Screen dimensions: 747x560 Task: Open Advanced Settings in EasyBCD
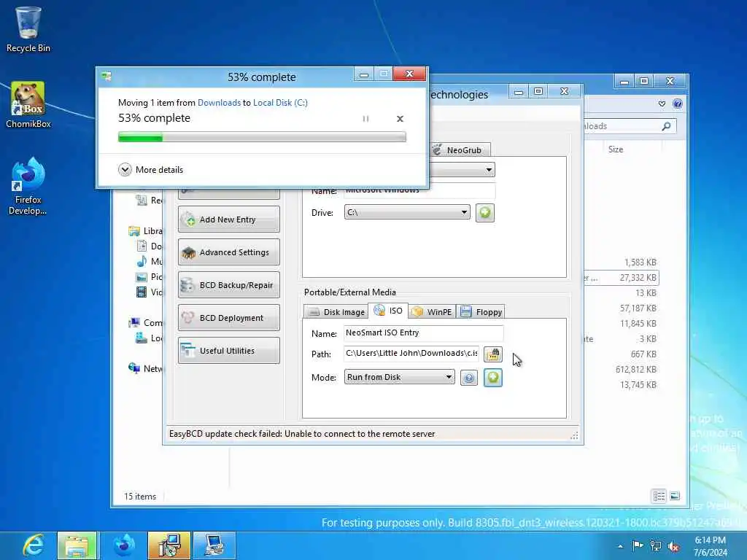tap(228, 252)
